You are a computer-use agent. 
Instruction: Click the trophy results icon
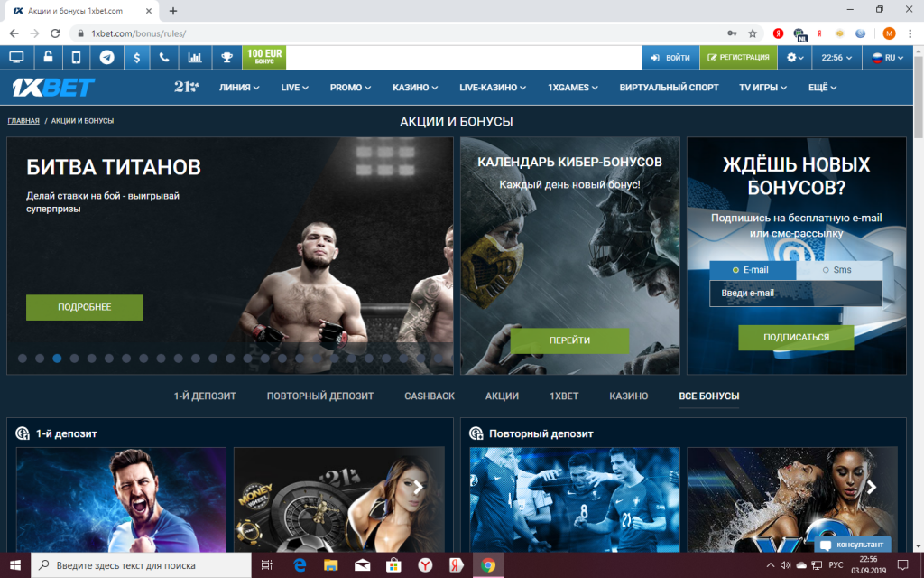[x=226, y=57]
